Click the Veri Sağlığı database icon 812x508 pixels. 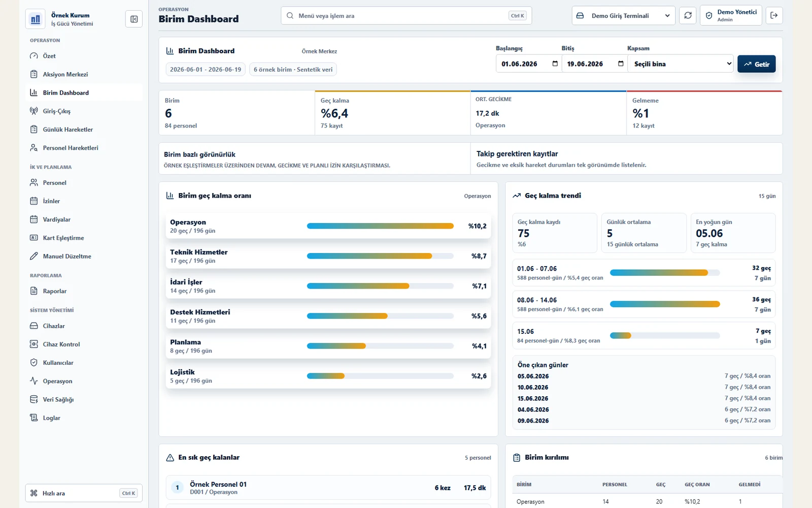tap(34, 399)
